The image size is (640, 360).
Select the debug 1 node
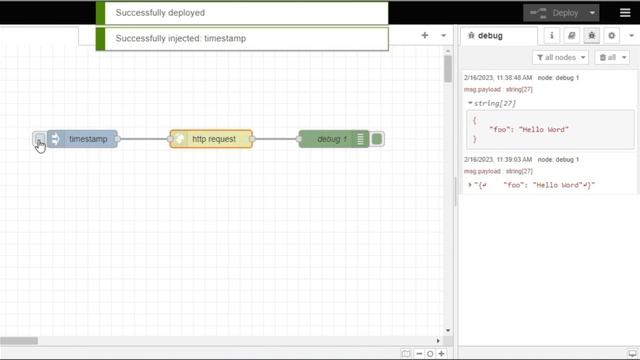pos(334,139)
